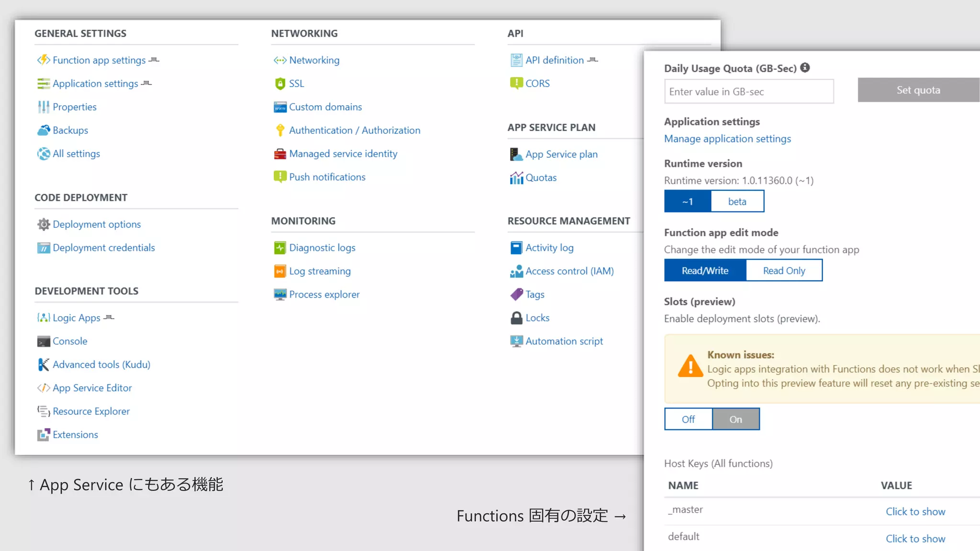Set edit mode to Read Only
This screenshot has height=551, width=980.
tap(784, 271)
